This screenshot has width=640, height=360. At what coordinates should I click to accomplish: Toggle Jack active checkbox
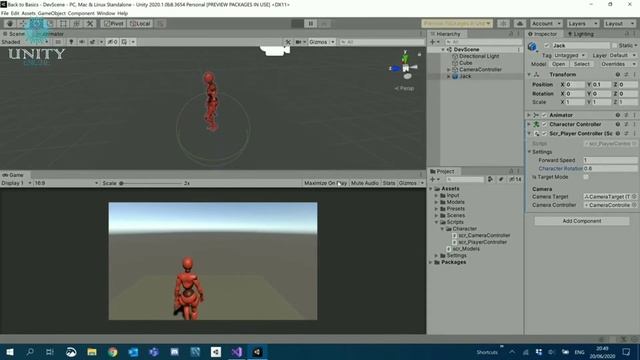(x=547, y=45)
